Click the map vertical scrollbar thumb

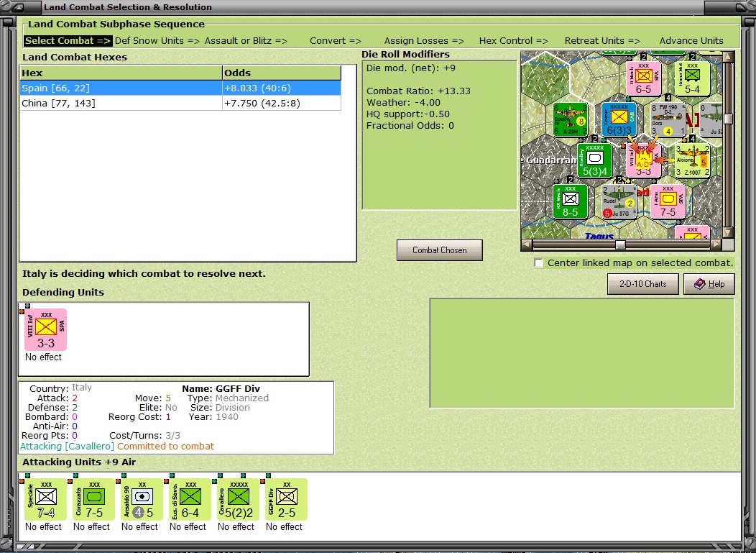click(x=728, y=119)
